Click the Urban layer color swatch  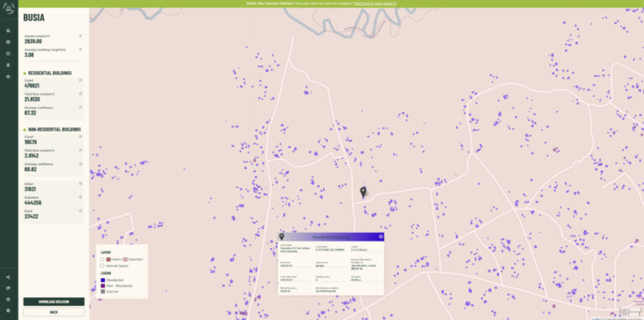pyautogui.click(x=108, y=260)
